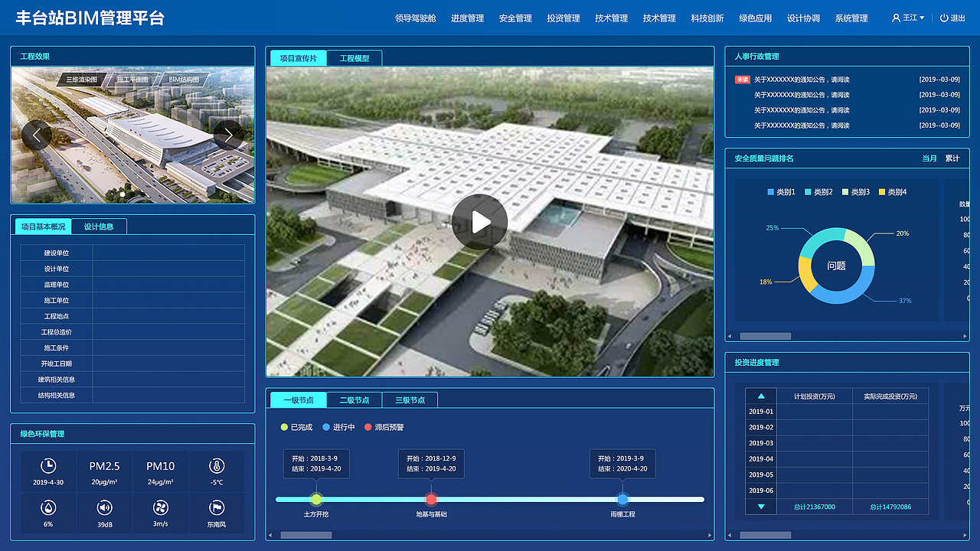Select the 项目宣传片 tab
Image resolution: width=980 pixels, height=551 pixels.
pos(298,58)
